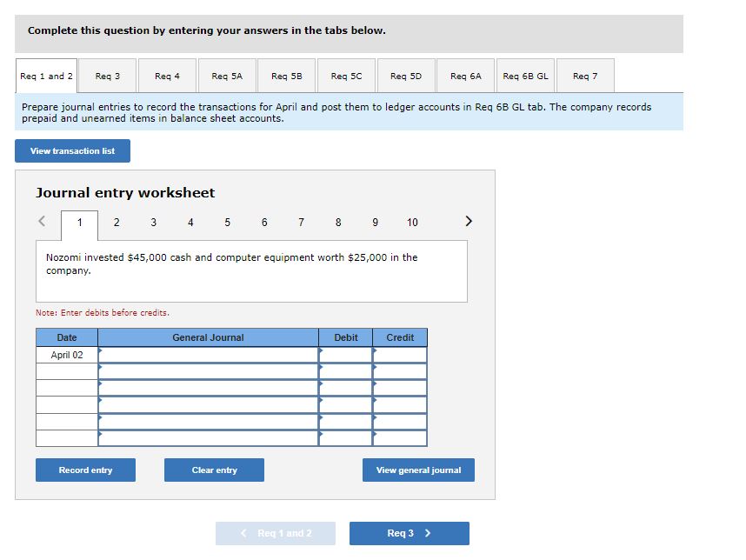Viewport: 746px width, 560px height.
Task: Select journal entry 1 tab
Action: pos(79,223)
